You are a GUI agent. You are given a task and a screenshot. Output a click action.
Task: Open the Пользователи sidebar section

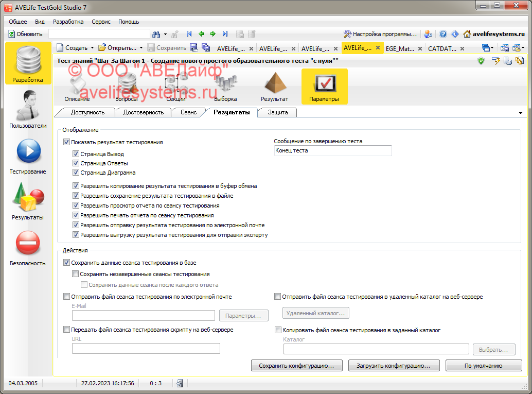28,109
